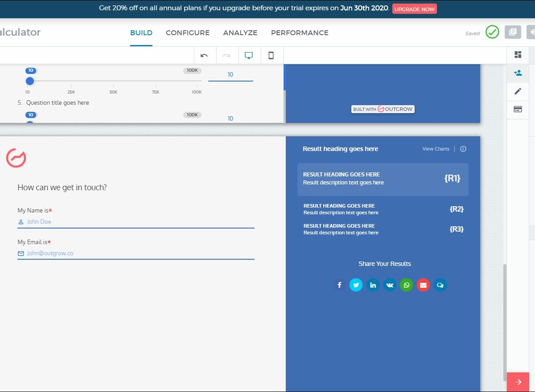Click the View Charts link
Viewport: 535px width, 392px height.
(436, 149)
